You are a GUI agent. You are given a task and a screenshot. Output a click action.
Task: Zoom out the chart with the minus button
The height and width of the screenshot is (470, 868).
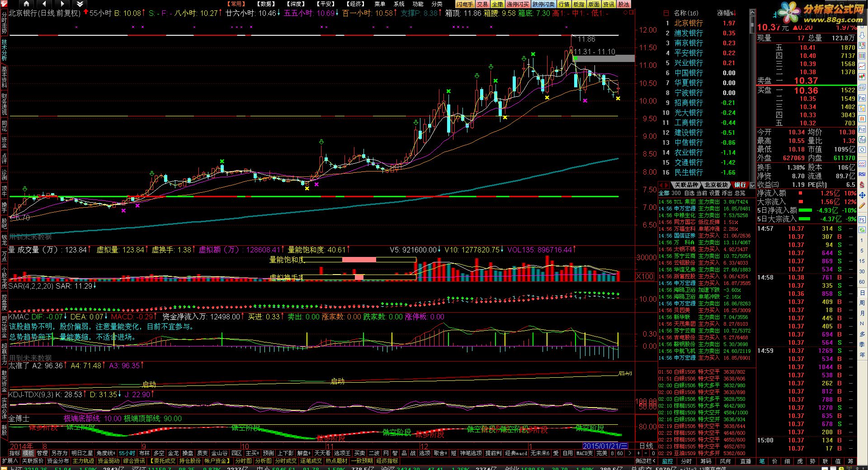[x=646, y=453]
